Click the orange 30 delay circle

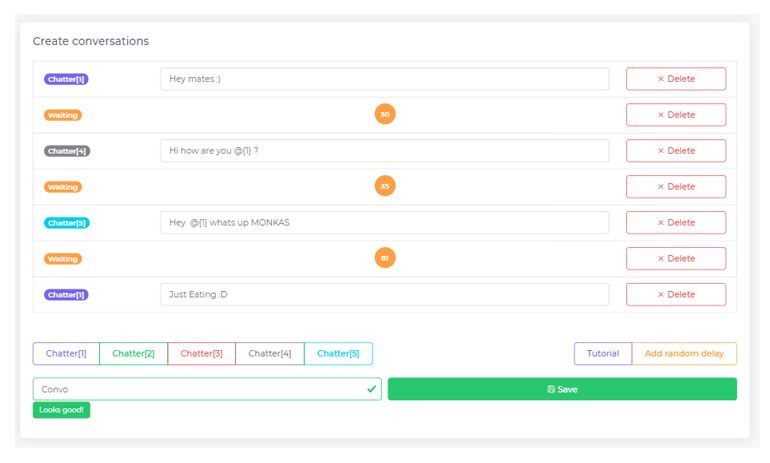point(385,114)
